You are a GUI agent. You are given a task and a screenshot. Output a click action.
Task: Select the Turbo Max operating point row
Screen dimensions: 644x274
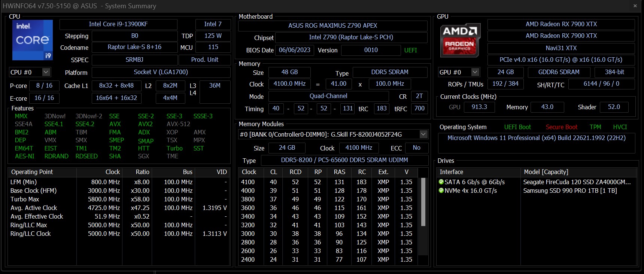pyautogui.click(x=119, y=199)
